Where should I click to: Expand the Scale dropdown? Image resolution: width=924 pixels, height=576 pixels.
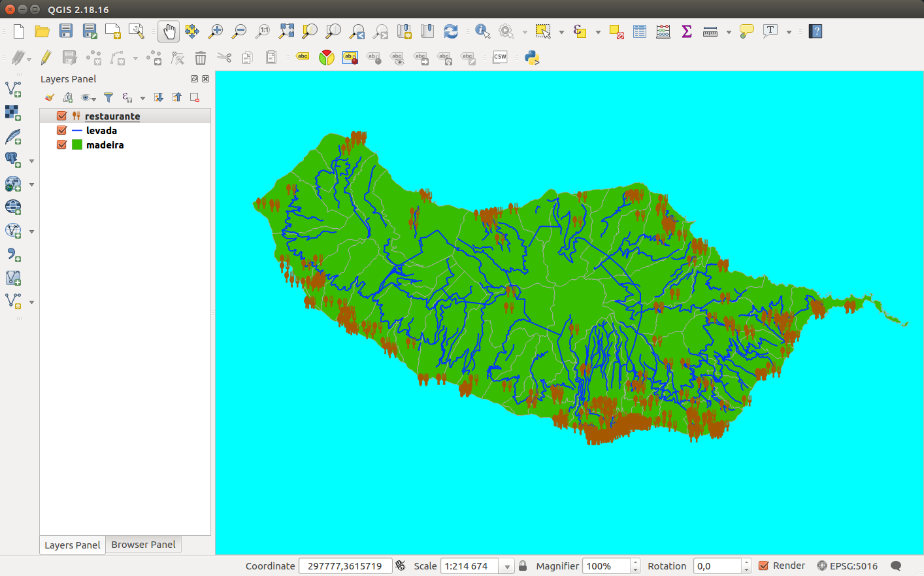(506, 566)
